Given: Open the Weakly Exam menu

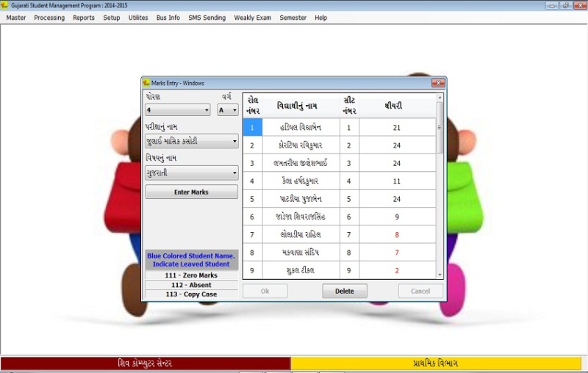Looking at the screenshot, I should tap(252, 18).
